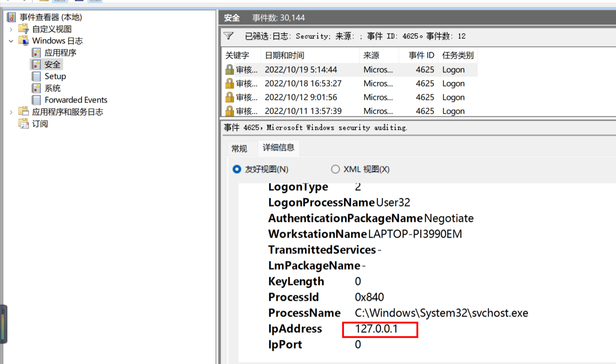Click the 127.0.0.1 IpAddress value
The height and width of the screenshot is (364, 616).
[x=376, y=329]
